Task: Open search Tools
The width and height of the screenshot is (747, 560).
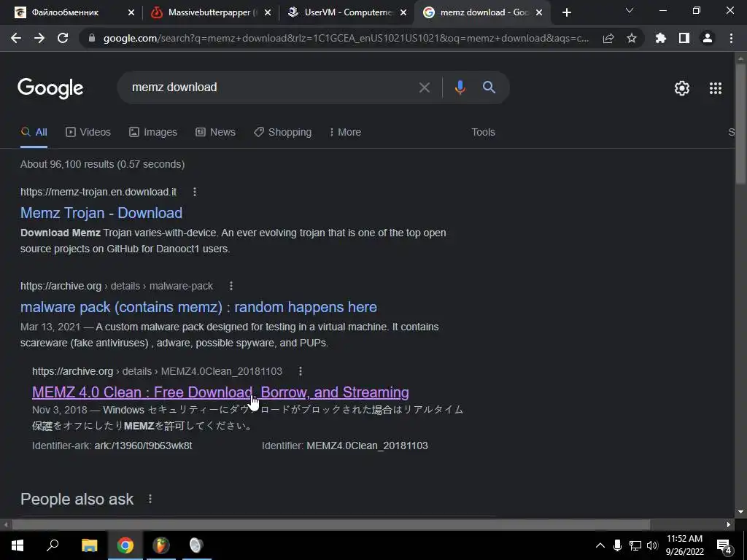Action: (x=483, y=133)
